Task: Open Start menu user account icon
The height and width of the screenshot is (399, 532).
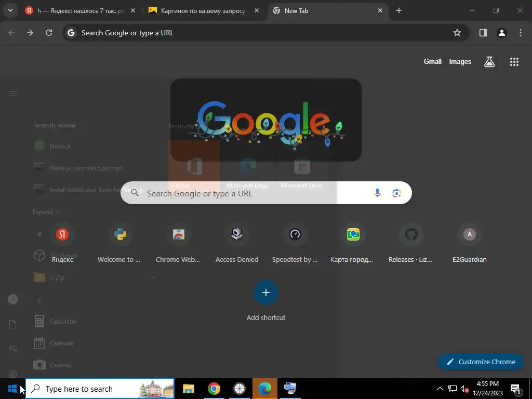Action: pos(13,299)
